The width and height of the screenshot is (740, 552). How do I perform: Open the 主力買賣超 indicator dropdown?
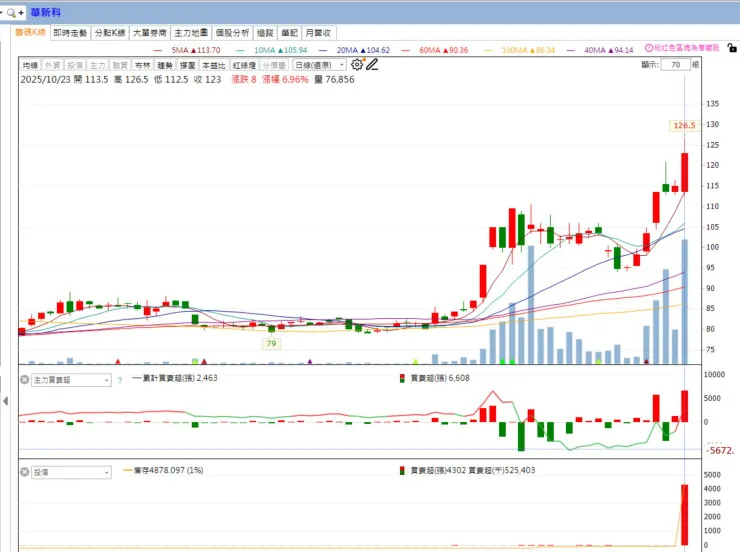pos(71,380)
